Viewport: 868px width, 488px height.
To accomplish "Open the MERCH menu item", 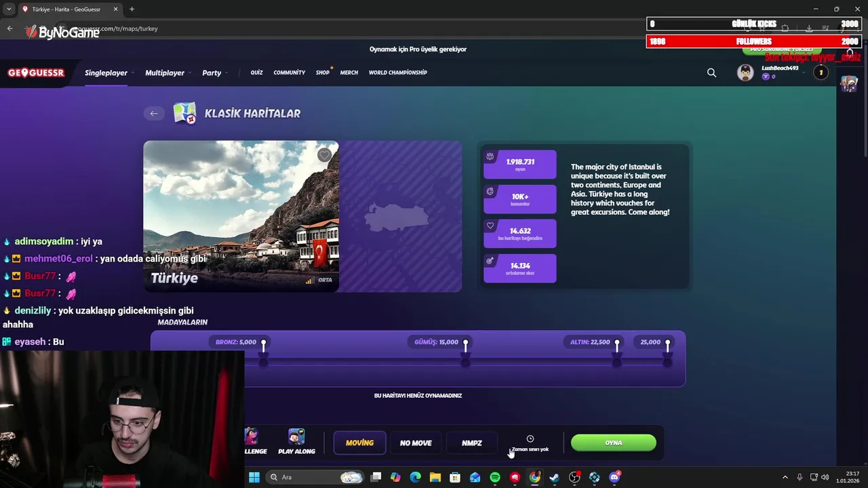I will [349, 73].
